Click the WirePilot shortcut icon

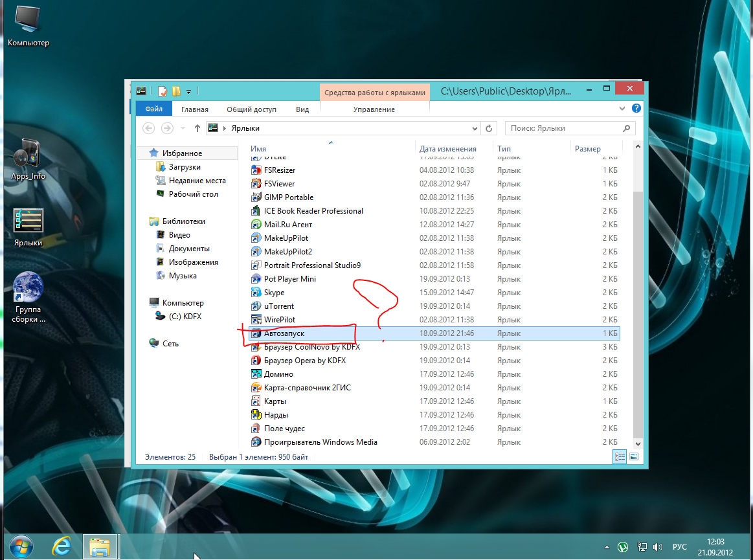256,319
